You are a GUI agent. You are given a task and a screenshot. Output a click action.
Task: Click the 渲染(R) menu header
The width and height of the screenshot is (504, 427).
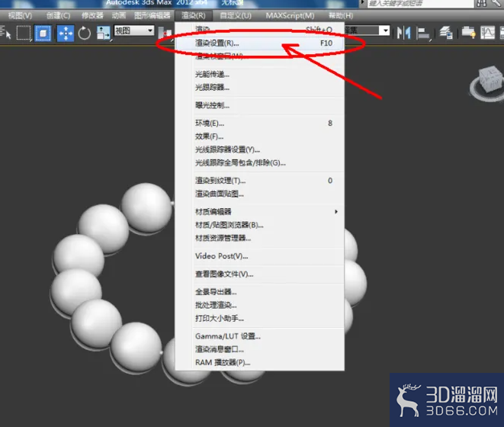pos(194,15)
